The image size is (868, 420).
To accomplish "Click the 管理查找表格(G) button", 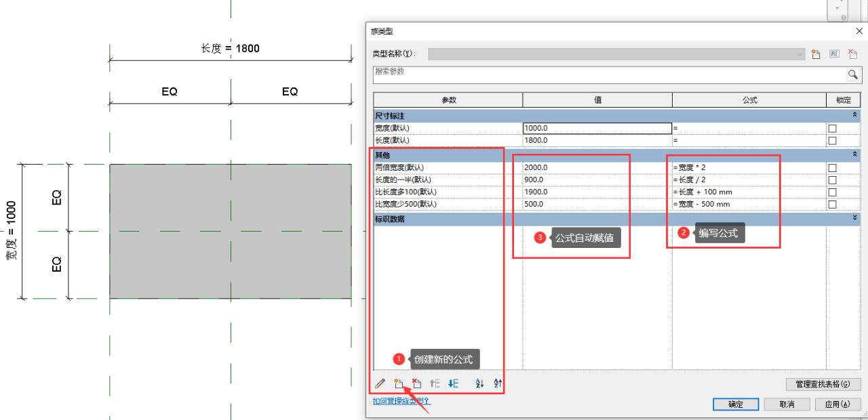I will point(823,384).
